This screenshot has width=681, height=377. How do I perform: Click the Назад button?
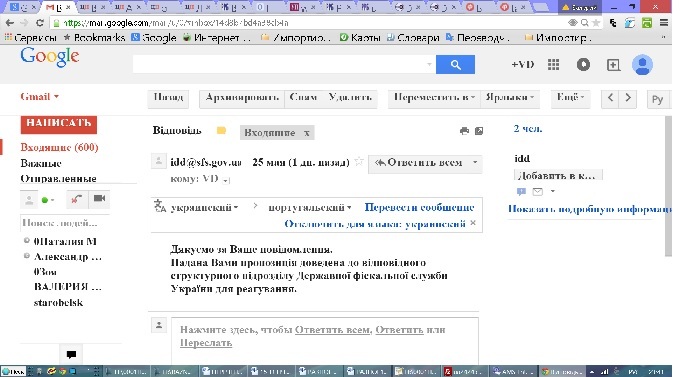pos(169,97)
